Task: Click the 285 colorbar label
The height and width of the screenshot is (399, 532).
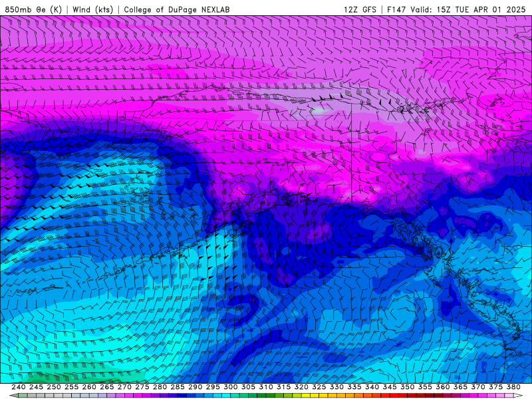Action: click(178, 387)
